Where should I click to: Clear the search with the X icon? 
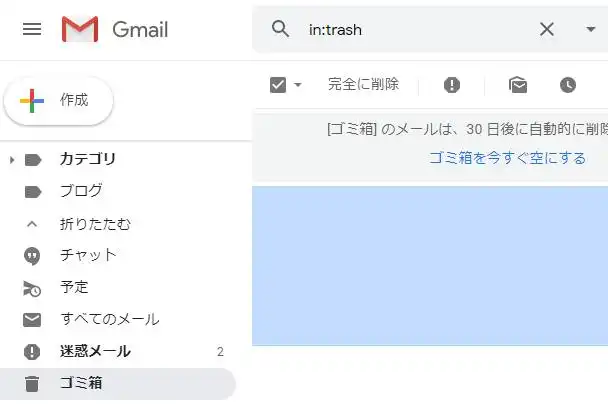[x=547, y=29]
